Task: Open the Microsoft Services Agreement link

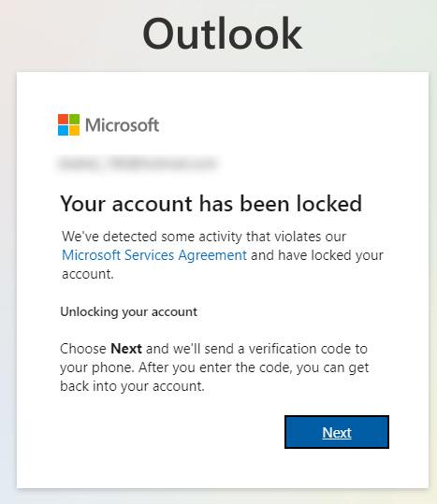Action: pyautogui.click(x=154, y=255)
